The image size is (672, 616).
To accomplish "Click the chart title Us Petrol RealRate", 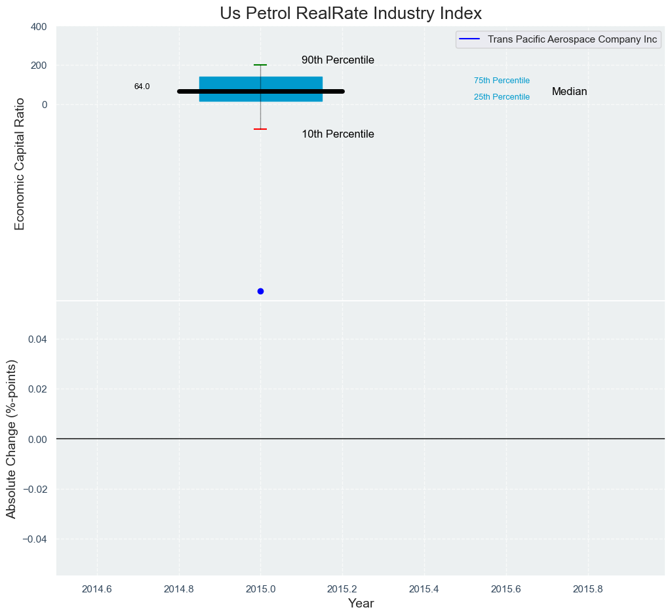I will [x=351, y=13].
